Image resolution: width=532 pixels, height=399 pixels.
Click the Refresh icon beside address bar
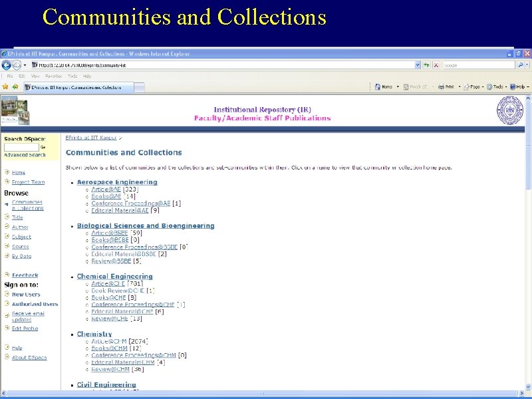426,65
